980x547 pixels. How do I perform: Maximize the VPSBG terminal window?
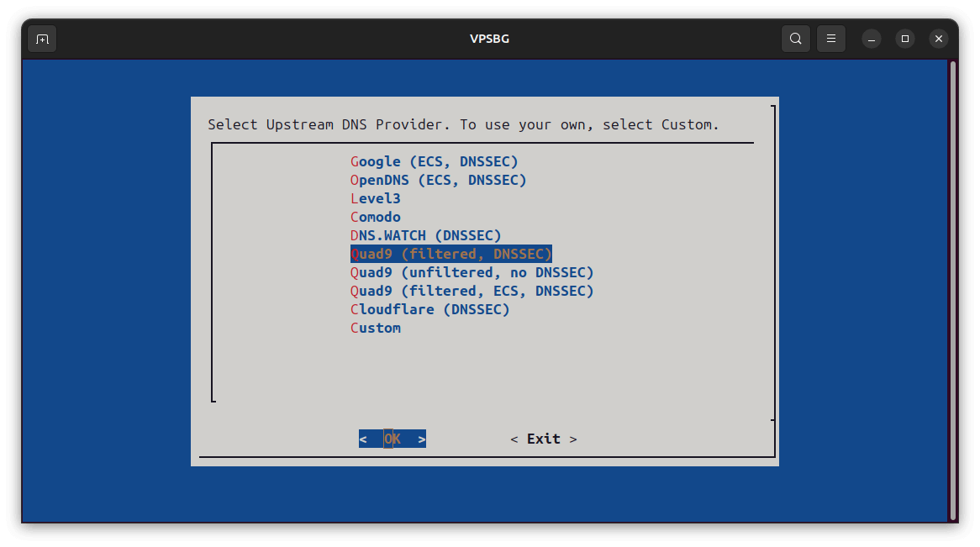pos(905,39)
